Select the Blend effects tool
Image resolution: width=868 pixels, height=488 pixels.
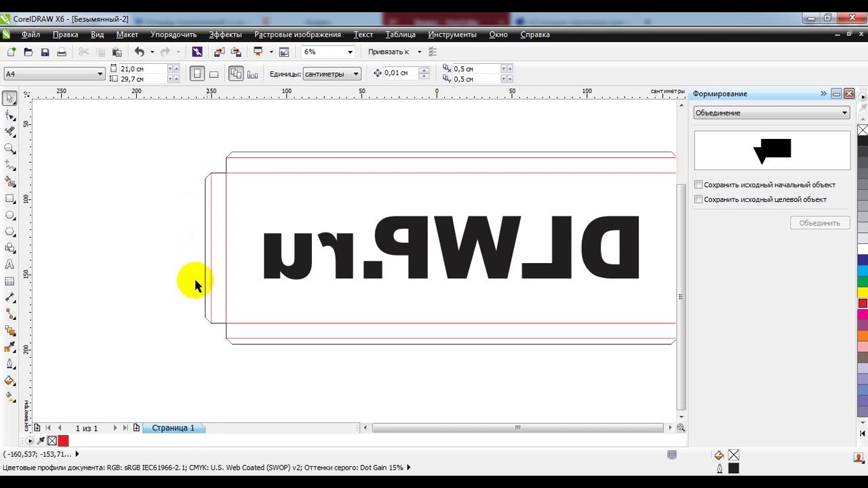pos(9,331)
